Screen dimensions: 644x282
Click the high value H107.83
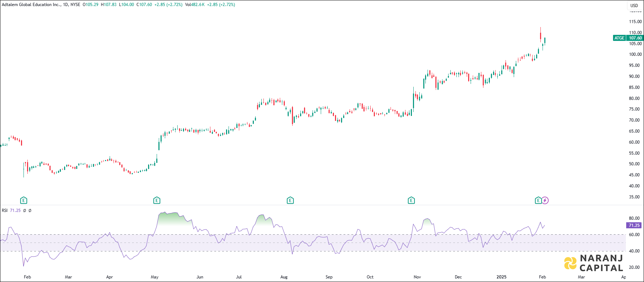[109, 5]
